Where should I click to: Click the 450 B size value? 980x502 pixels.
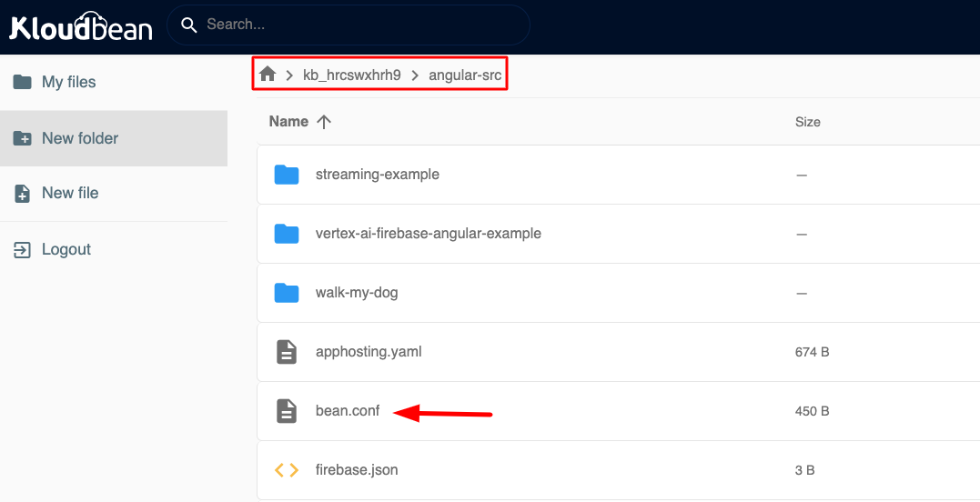[x=812, y=411]
